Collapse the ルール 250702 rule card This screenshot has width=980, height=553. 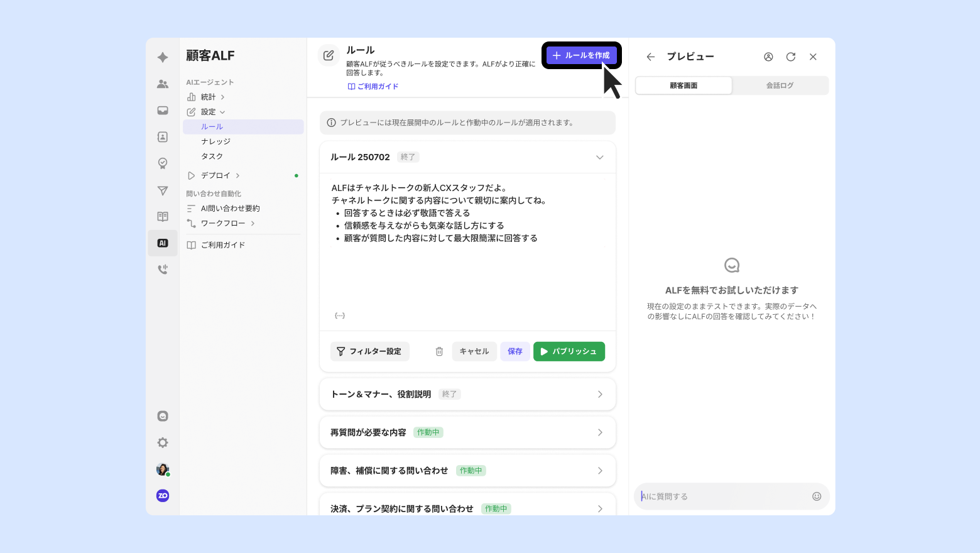(599, 158)
